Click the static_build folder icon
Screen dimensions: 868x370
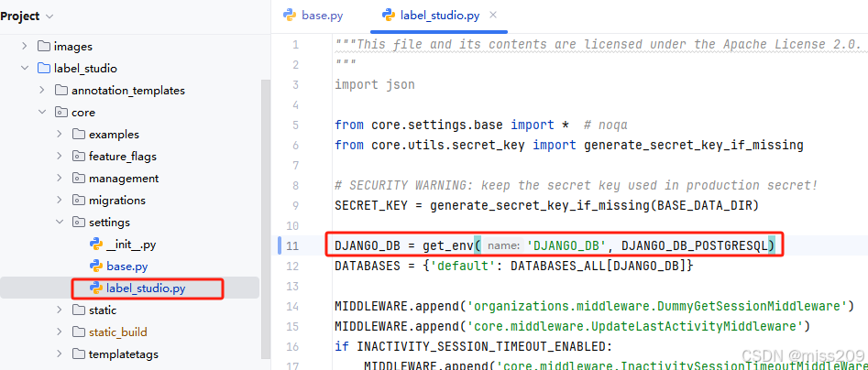pos(79,332)
